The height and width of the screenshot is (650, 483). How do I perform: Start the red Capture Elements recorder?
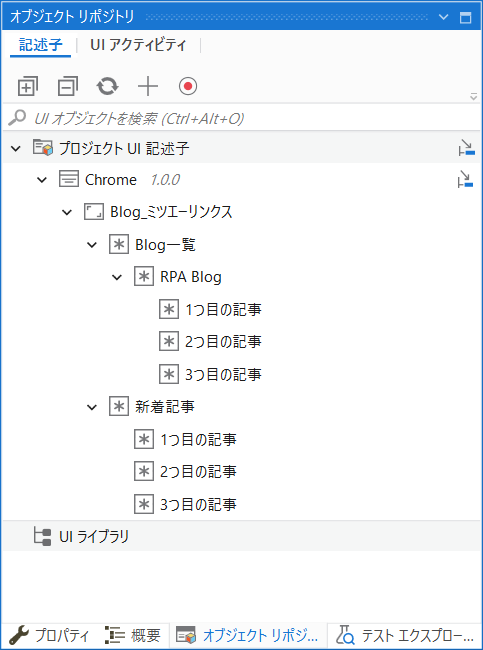(188, 86)
